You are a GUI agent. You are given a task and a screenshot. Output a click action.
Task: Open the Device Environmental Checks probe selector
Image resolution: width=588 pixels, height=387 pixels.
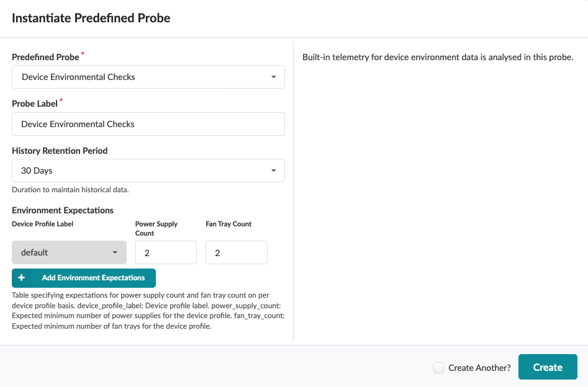coord(148,78)
